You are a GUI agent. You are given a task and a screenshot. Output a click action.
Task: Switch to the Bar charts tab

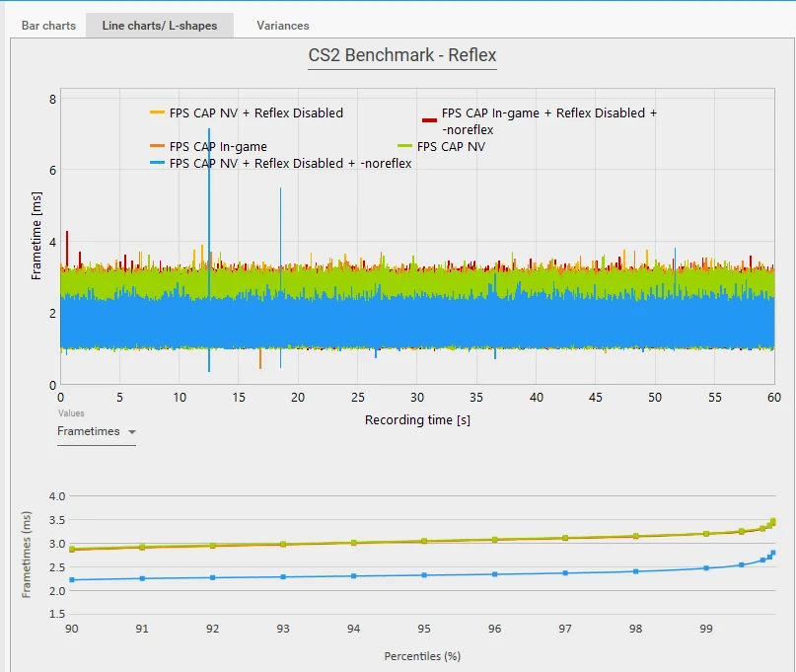tap(48, 26)
